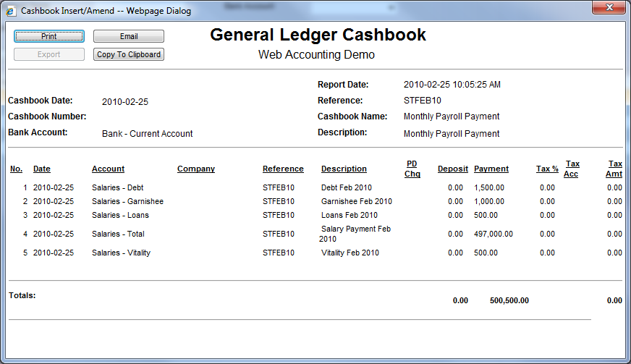Click the Reference column header

pos(283,169)
